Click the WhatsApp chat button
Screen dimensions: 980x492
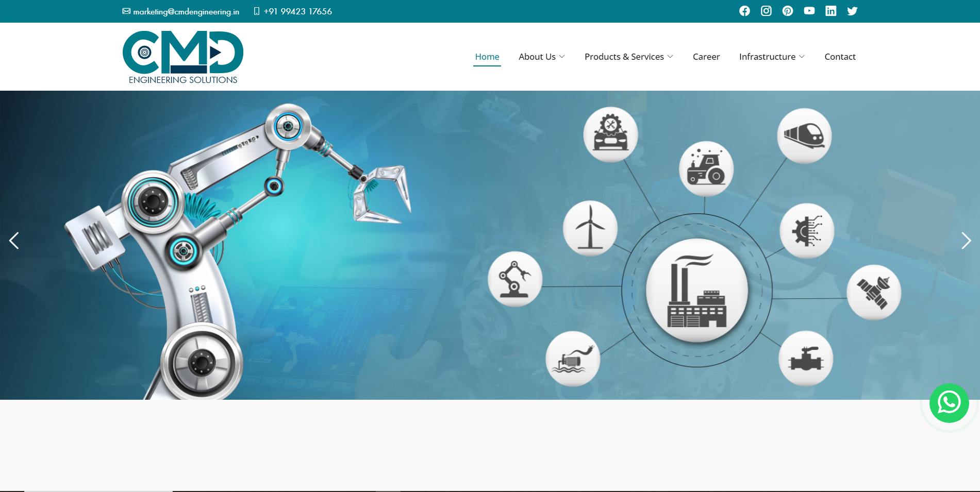click(x=949, y=403)
